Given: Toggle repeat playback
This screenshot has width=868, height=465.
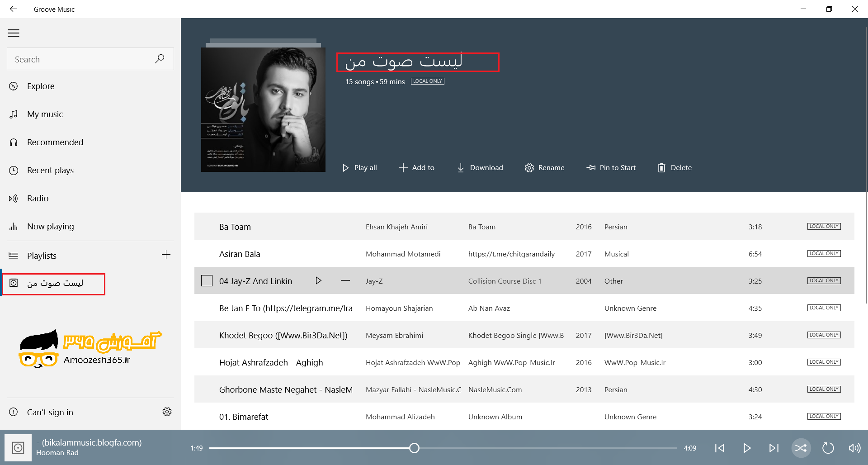Looking at the screenshot, I should (x=827, y=448).
